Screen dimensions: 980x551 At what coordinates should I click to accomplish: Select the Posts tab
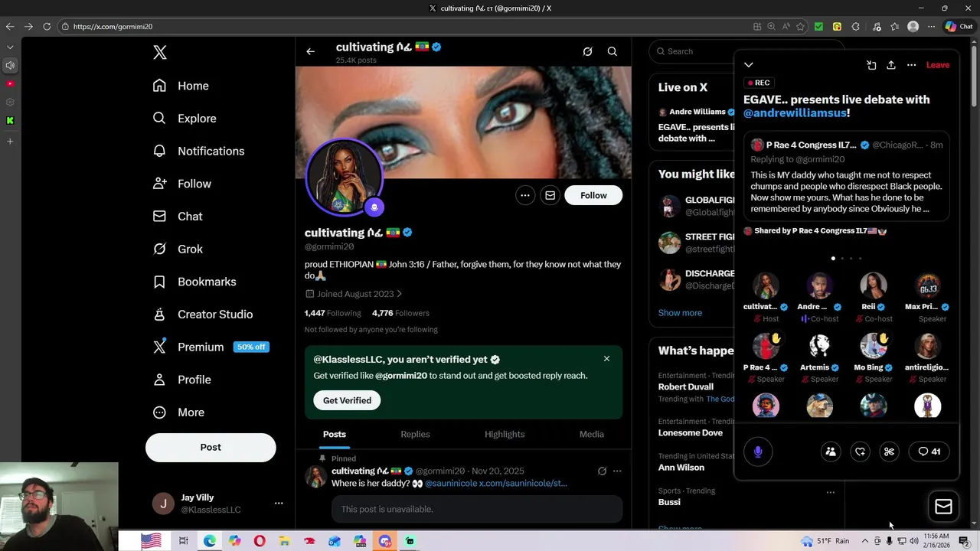pos(335,434)
